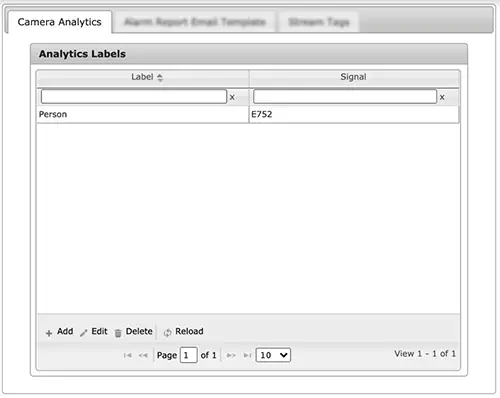500x398 pixels.
Task: Open the Alarm Report Email Template tab
Action: pos(195,22)
